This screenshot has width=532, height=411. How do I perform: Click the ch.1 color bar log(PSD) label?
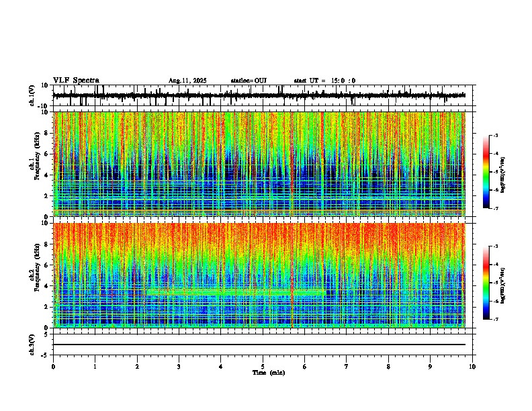[503, 175]
